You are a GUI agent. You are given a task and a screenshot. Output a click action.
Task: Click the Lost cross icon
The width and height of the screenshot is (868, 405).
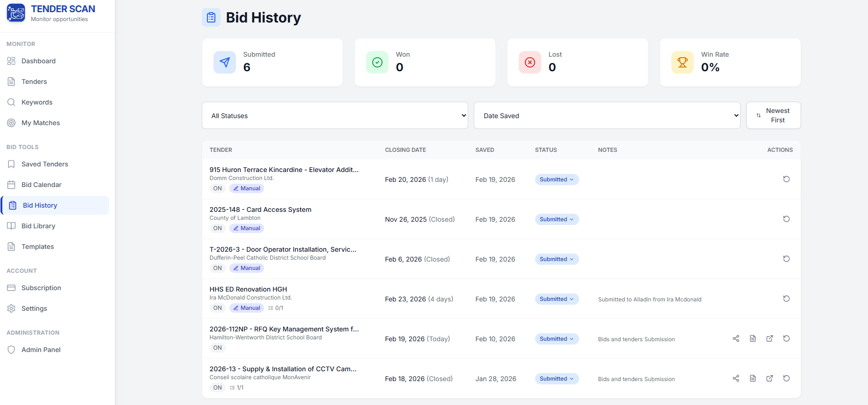[530, 62]
